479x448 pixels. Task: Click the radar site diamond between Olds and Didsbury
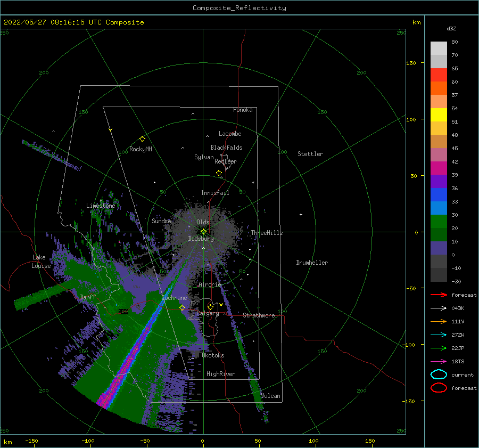coord(203,232)
